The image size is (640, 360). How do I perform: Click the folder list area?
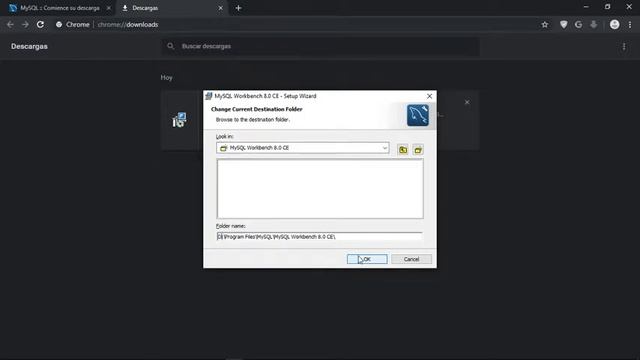(320, 189)
